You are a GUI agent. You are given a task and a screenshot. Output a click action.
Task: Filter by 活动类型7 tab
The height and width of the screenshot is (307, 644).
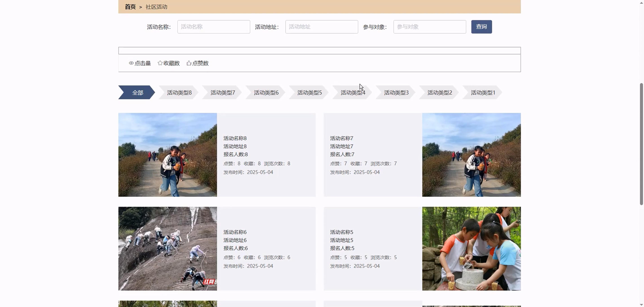click(x=223, y=93)
